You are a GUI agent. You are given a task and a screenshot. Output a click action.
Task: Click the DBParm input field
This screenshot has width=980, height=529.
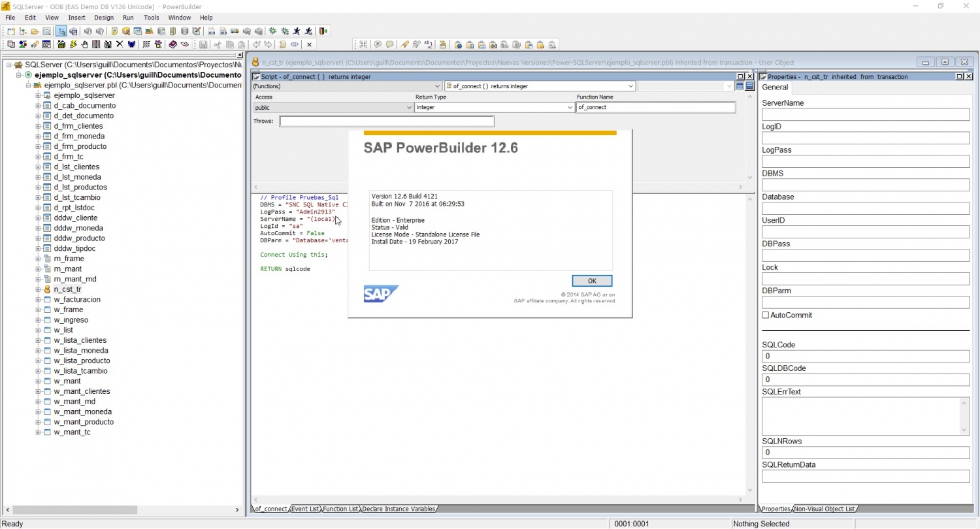(x=866, y=302)
